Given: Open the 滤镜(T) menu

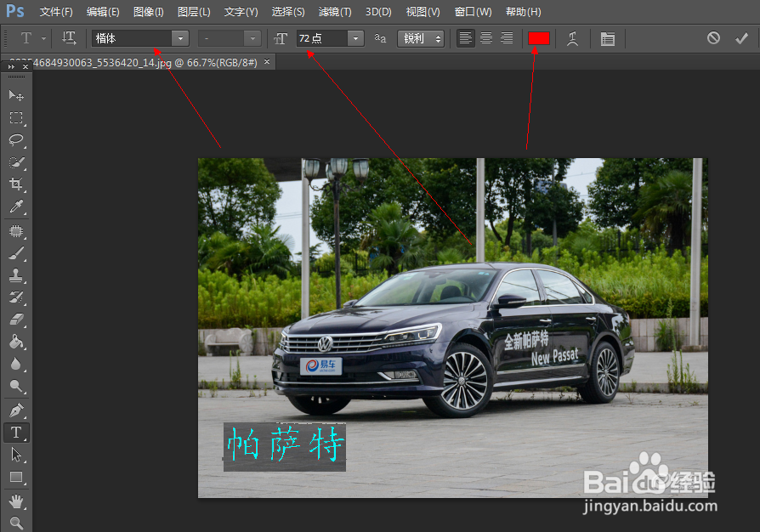Looking at the screenshot, I should pos(335,12).
